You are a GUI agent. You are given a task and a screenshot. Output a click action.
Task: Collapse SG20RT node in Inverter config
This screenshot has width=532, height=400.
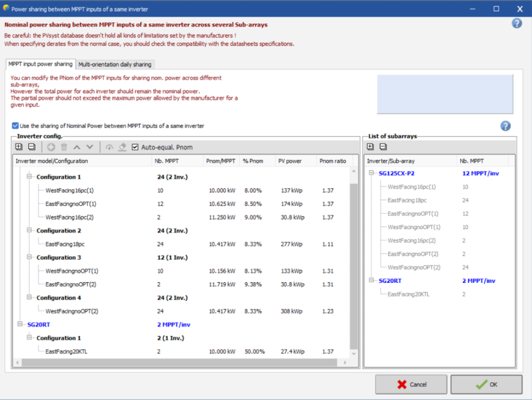coord(20,324)
